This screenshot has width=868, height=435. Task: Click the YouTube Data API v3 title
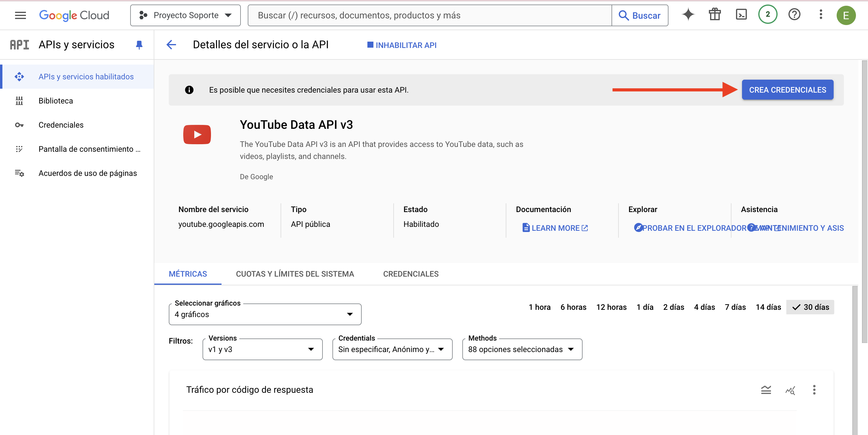(296, 125)
